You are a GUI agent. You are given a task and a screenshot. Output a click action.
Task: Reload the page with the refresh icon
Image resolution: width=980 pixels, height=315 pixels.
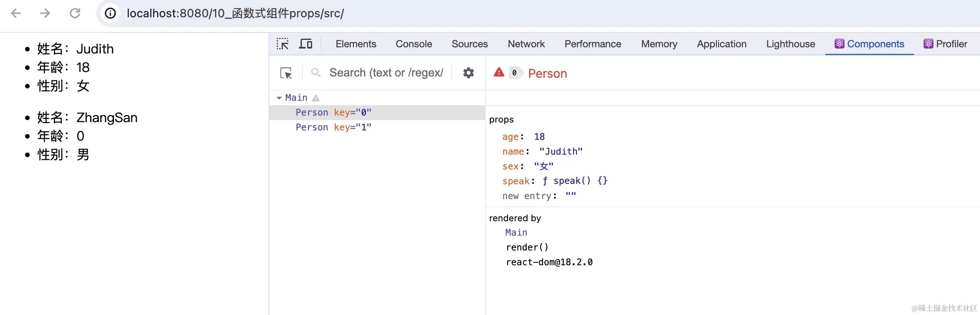coord(75,14)
